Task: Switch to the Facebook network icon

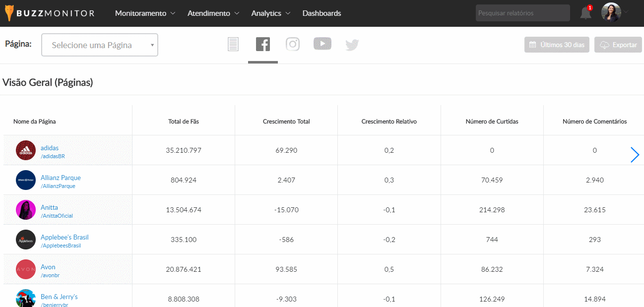Action: pos(263,45)
